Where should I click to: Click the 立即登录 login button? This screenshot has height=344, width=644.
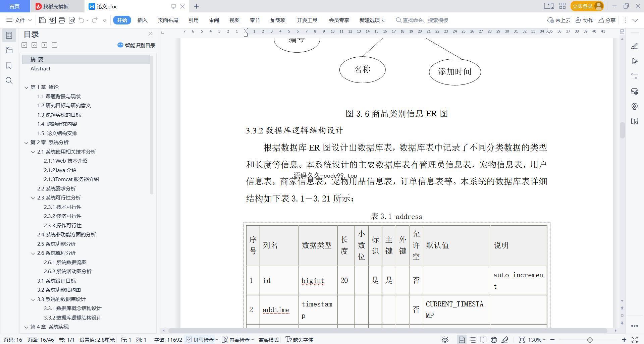click(587, 6)
